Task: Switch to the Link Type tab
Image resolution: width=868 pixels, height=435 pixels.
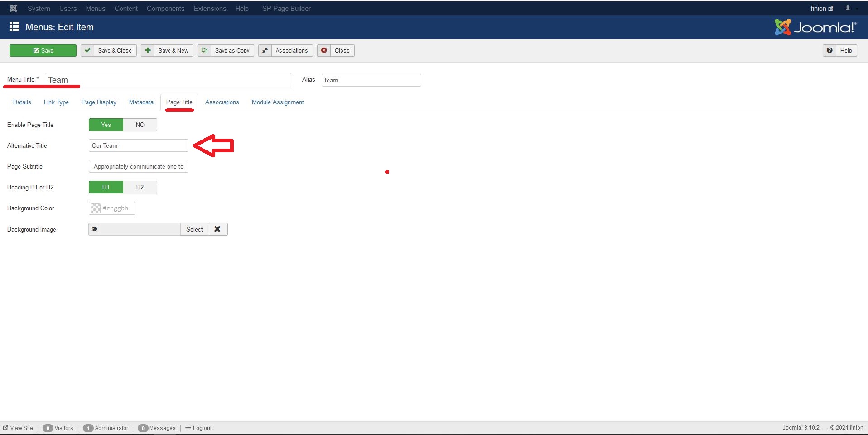Action: pos(56,102)
